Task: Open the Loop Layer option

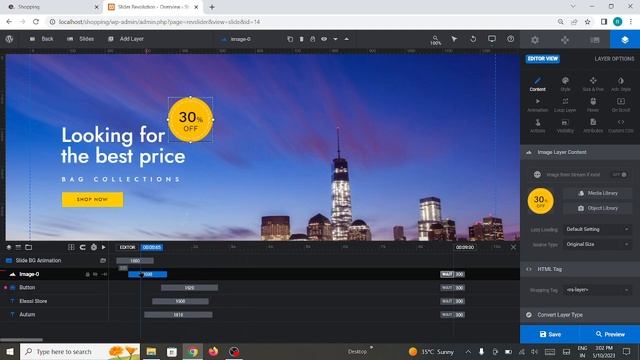Action: [x=565, y=105]
